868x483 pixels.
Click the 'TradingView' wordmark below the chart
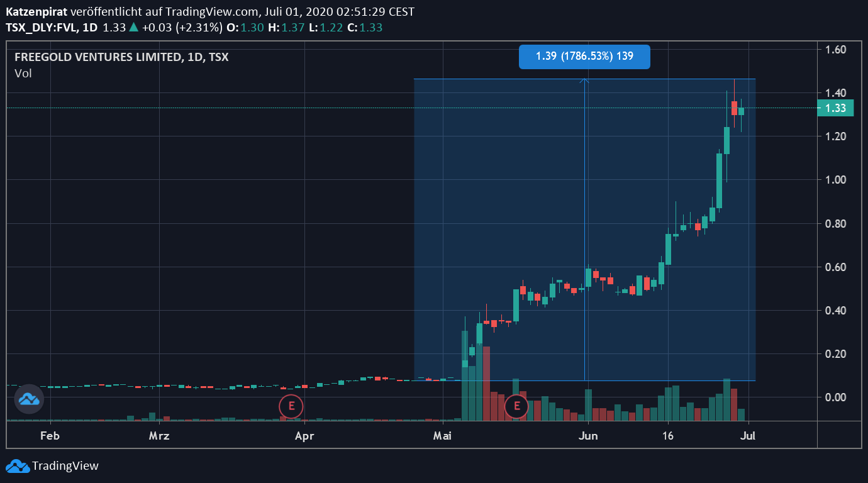[65, 466]
